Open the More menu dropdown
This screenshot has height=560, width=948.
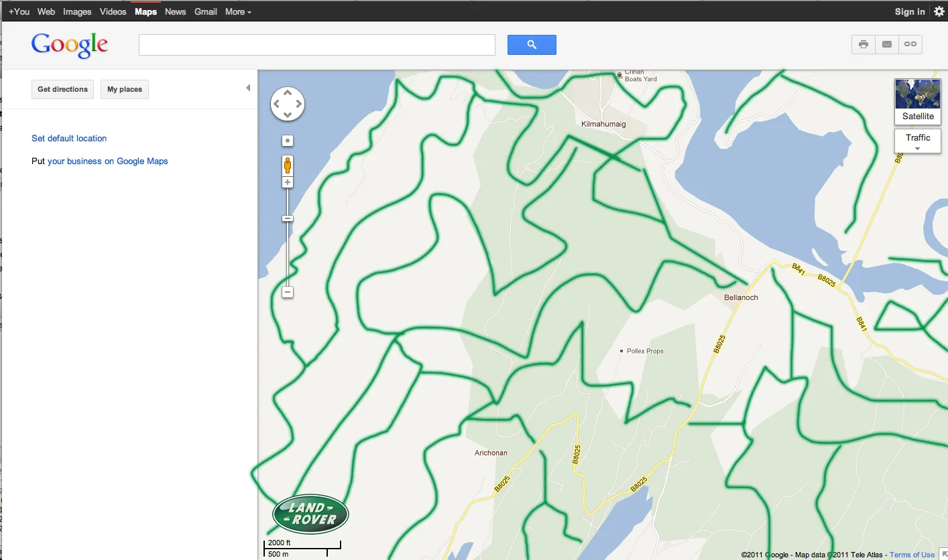(x=238, y=11)
